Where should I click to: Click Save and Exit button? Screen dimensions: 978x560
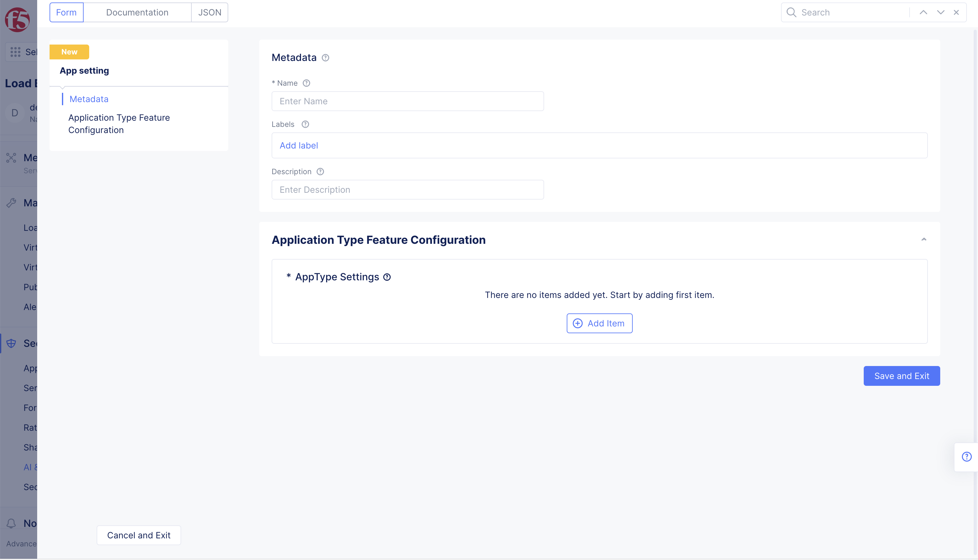click(x=902, y=376)
